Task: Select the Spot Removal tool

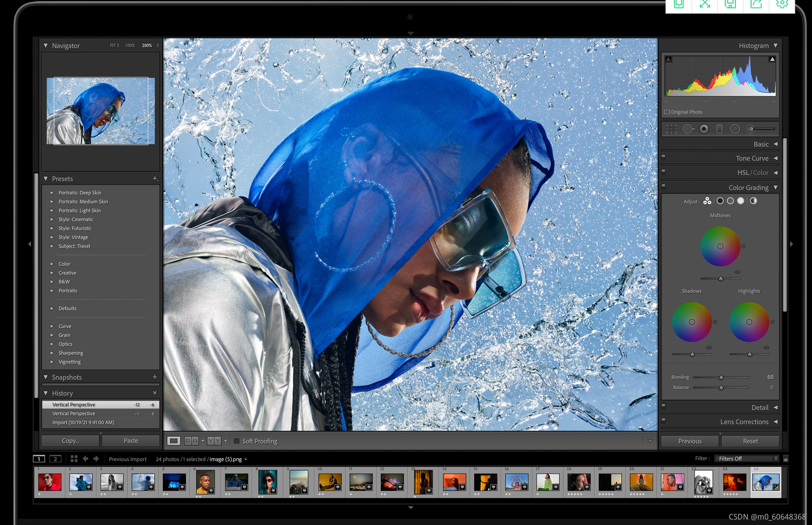Action: (x=688, y=129)
